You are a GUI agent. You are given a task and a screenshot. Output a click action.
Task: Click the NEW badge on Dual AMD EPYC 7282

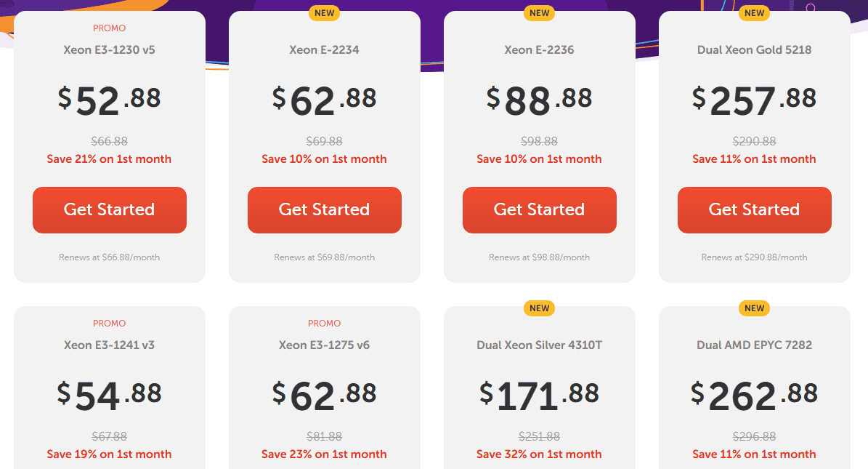coord(754,308)
